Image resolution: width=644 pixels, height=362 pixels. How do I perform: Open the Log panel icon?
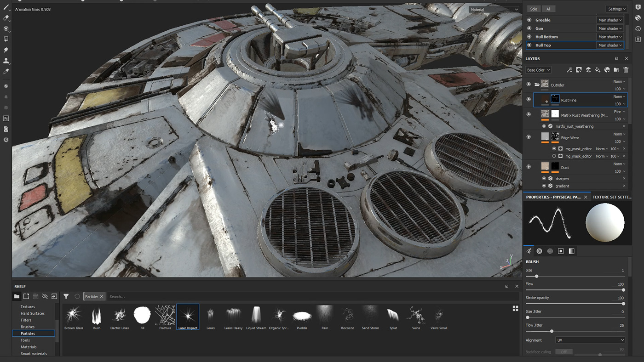tap(638, 40)
